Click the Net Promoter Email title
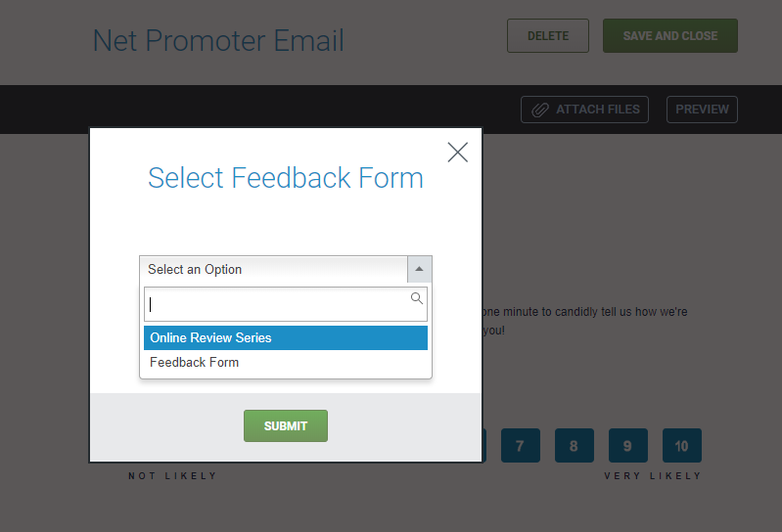 pyautogui.click(x=218, y=41)
